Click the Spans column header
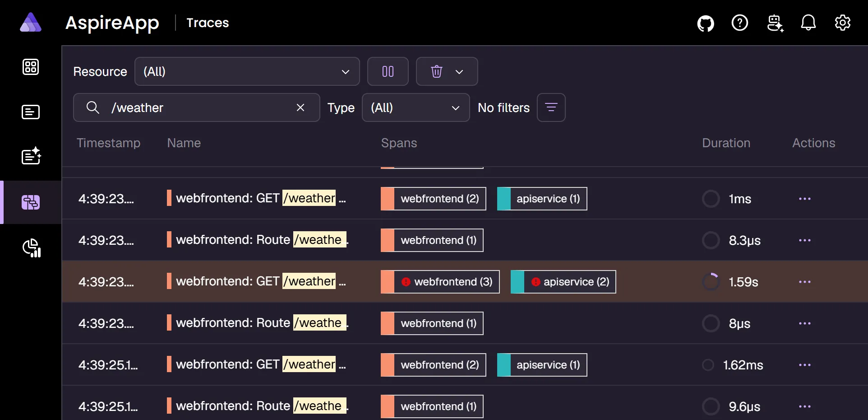Viewport: 868px width, 420px height. pos(399,143)
